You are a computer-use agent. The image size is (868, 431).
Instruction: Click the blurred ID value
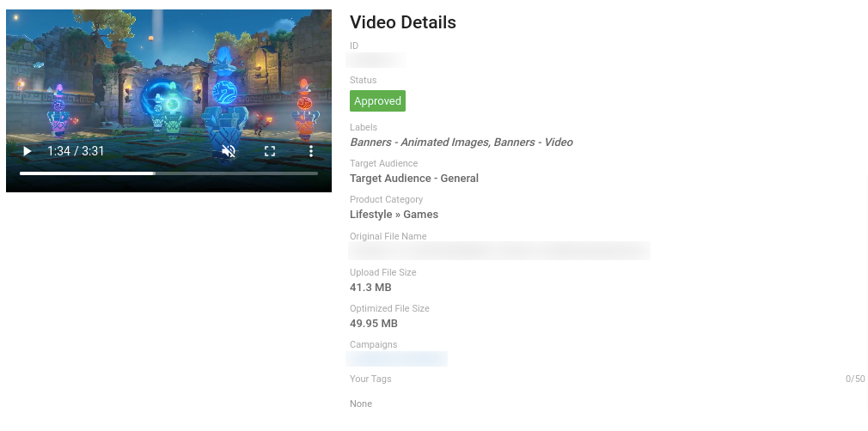376,60
